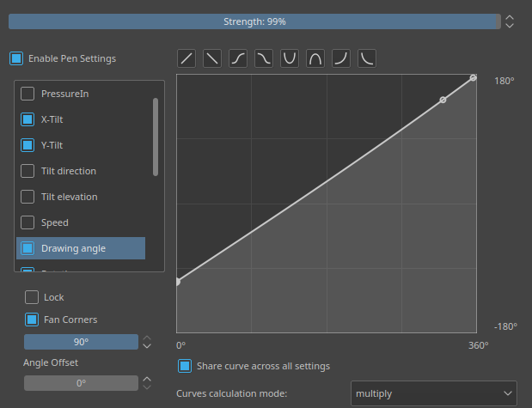The width and height of the screenshot is (532, 408).
Task: Click the sensor list vertical scrollbar
Action: 156,137
